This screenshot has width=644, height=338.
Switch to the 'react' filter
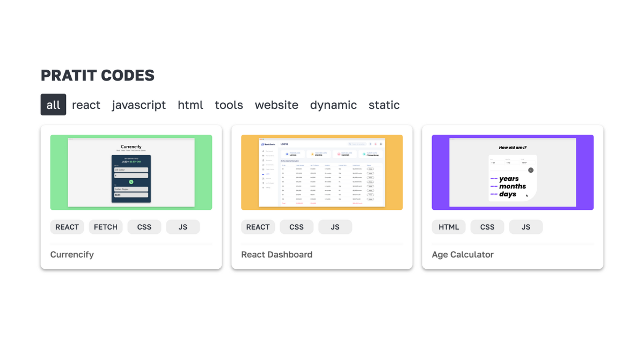click(x=86, y=105)
